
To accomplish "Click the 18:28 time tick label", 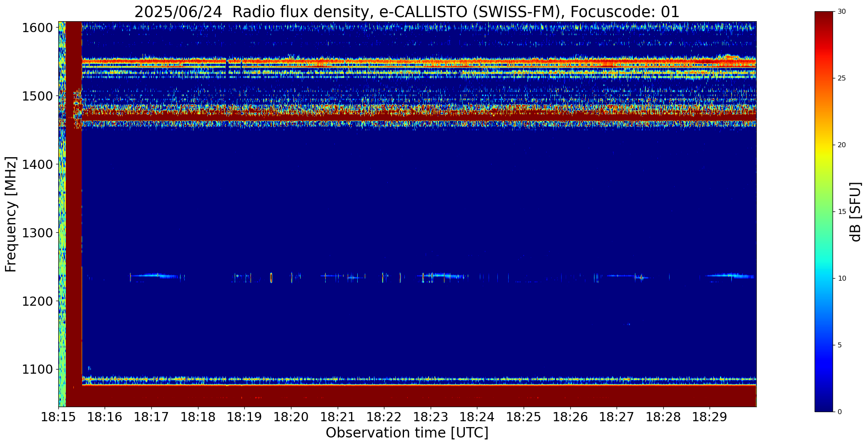I will point(663,417).
